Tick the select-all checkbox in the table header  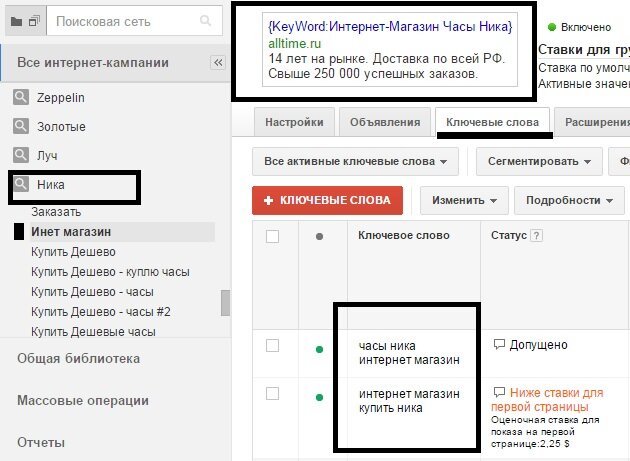pos(272,236)
